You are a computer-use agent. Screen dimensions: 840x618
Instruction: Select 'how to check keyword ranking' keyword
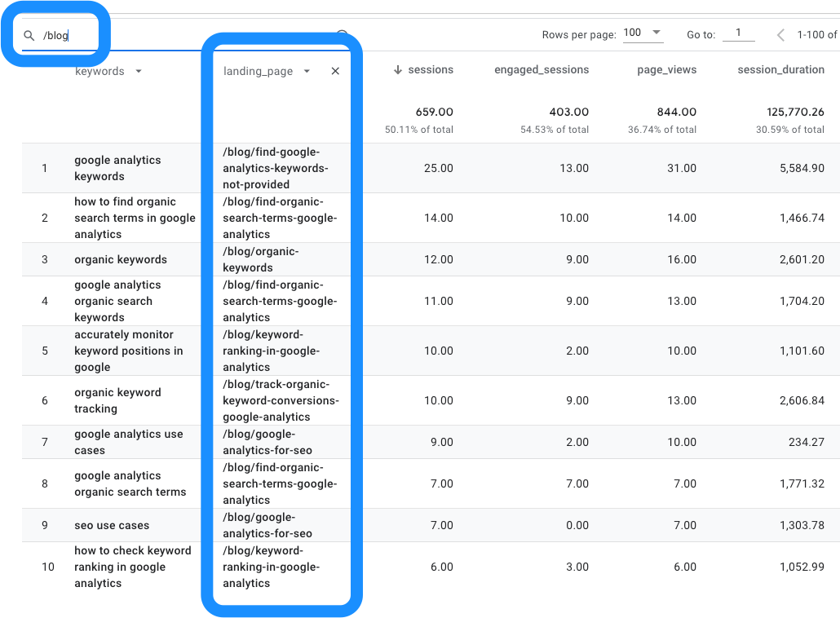click(x=132, y=567)
